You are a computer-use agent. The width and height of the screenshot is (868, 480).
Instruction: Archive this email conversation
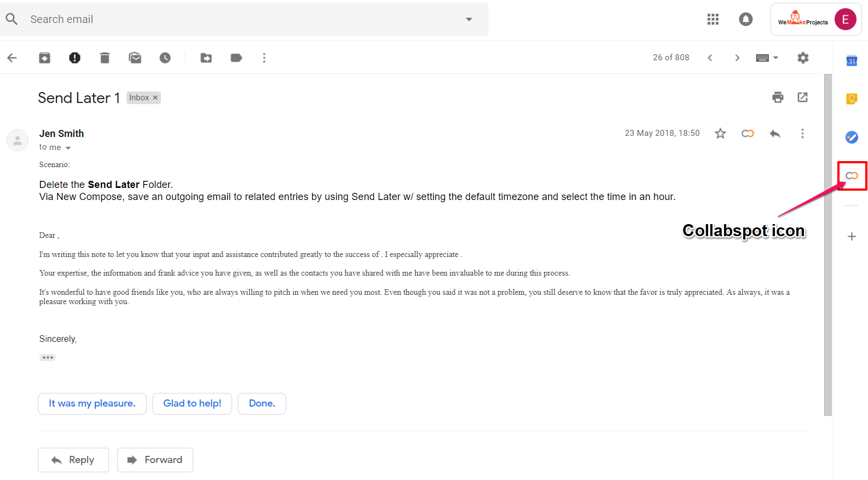(44, 58)
